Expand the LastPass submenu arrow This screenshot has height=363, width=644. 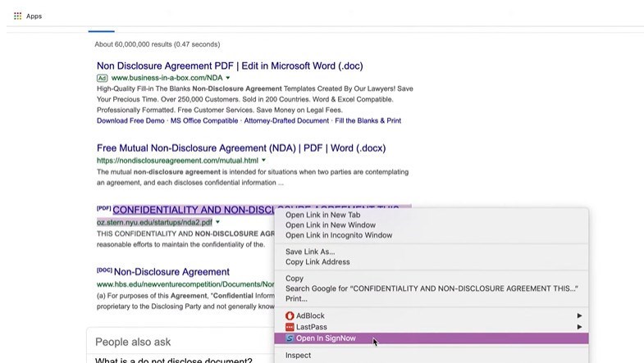pos(579,327)
